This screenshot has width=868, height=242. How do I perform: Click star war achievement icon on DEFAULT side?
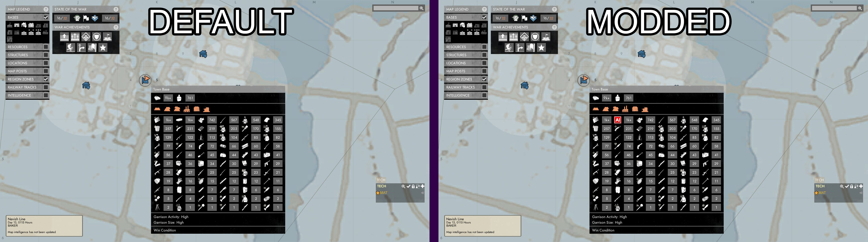click(x=103, y=48)
